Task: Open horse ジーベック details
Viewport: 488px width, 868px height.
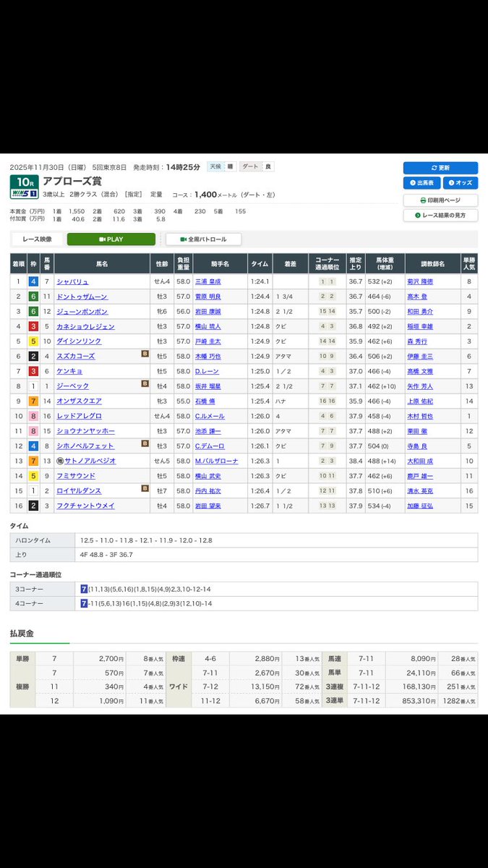Action: (73, 386)
